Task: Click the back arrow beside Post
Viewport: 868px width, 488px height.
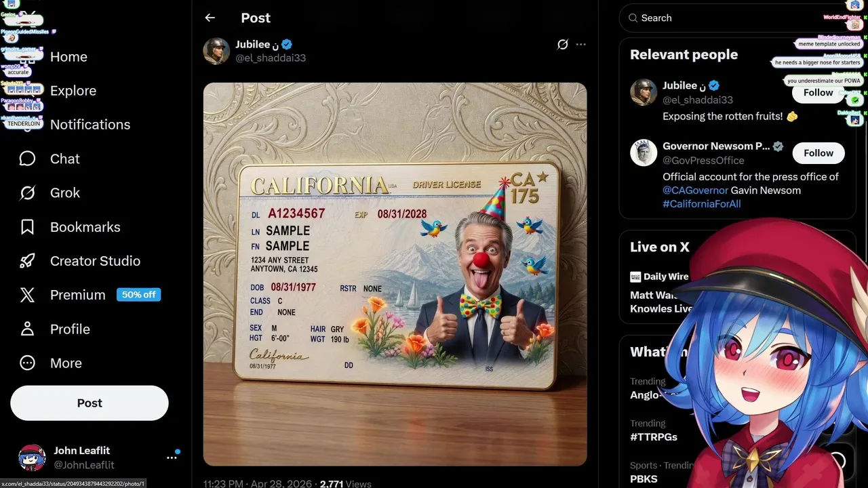Action: pos(210,18)
